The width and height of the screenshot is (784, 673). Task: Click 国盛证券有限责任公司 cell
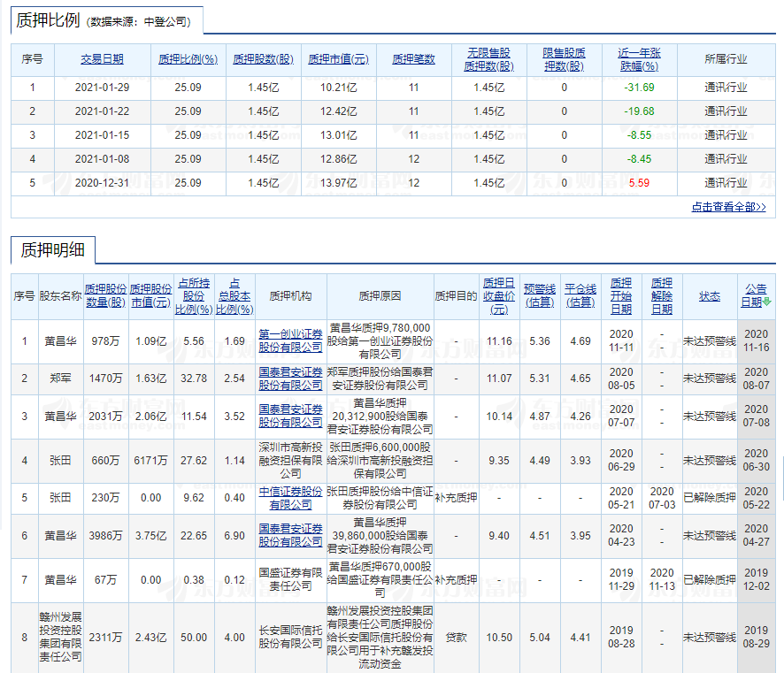tap(290, 579)
